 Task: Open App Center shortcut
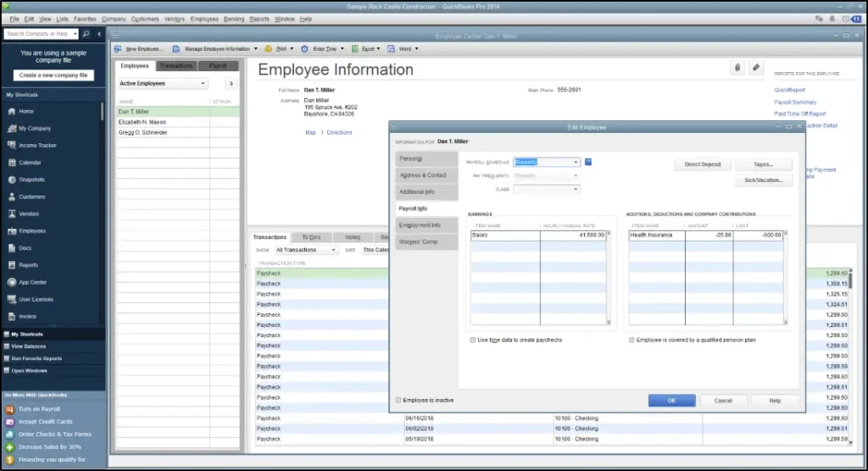(32, 283)
